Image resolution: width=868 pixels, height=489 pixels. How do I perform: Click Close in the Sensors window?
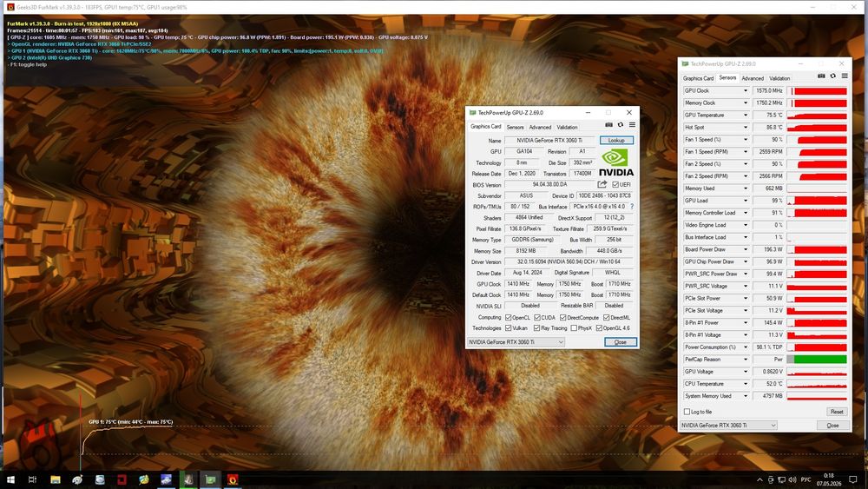832,426
